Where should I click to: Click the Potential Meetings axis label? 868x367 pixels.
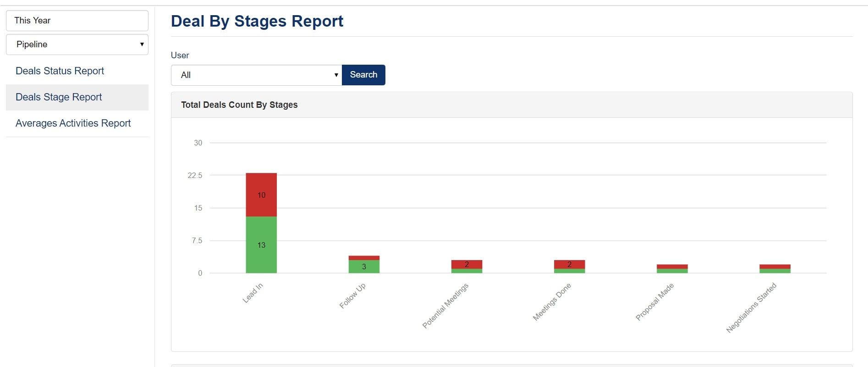445,306
